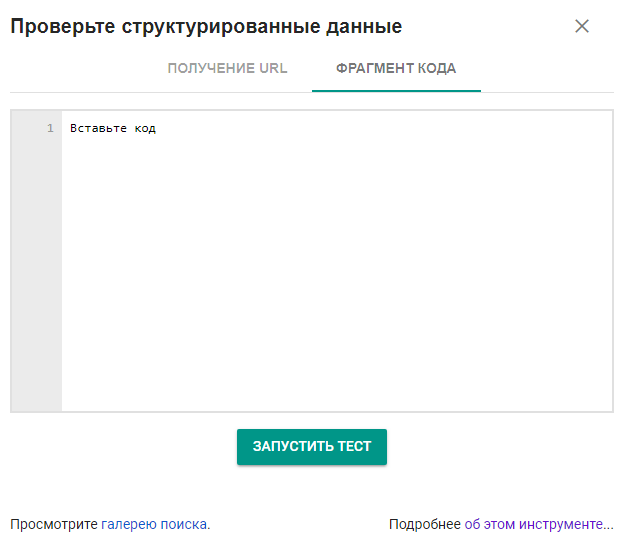
Task: Close the structured data test dialog
Action: pyautogui.click(x=582, y=26)
